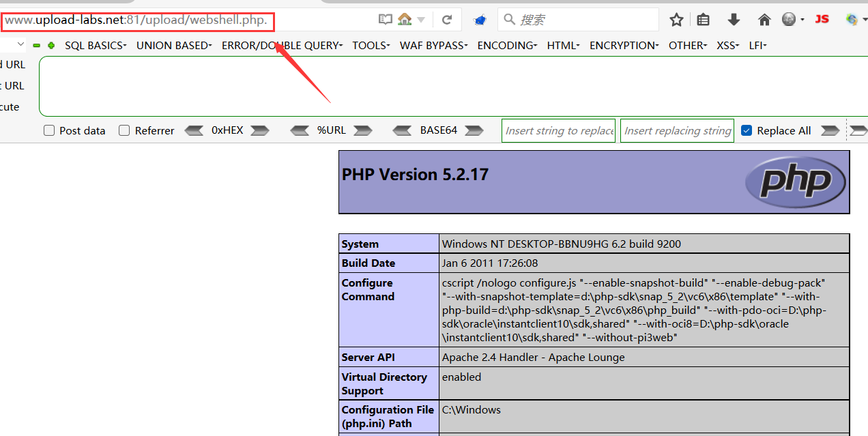Click the colorful globe icon at toolbar end
Screen dimensions: 868x436
852,20
